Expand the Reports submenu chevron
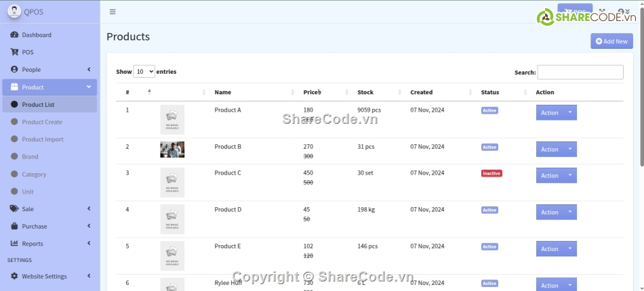The width and height of the screenshot is (644, 291). pyautogui.click(x=89, y=243)
